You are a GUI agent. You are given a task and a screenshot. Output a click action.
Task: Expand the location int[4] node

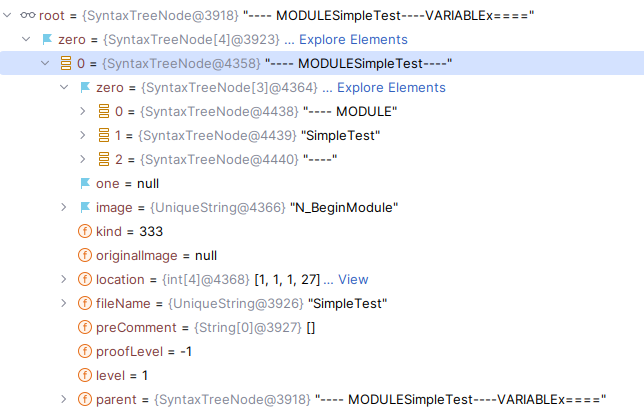[64, 279]
